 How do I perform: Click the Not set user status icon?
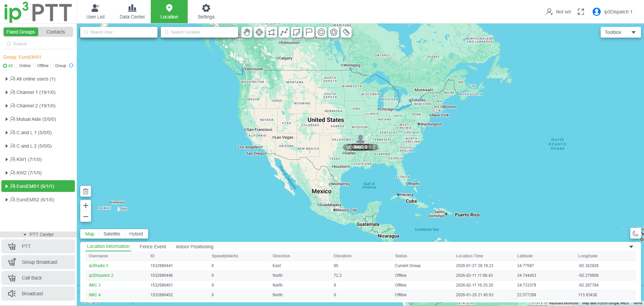tap(549, 12)
